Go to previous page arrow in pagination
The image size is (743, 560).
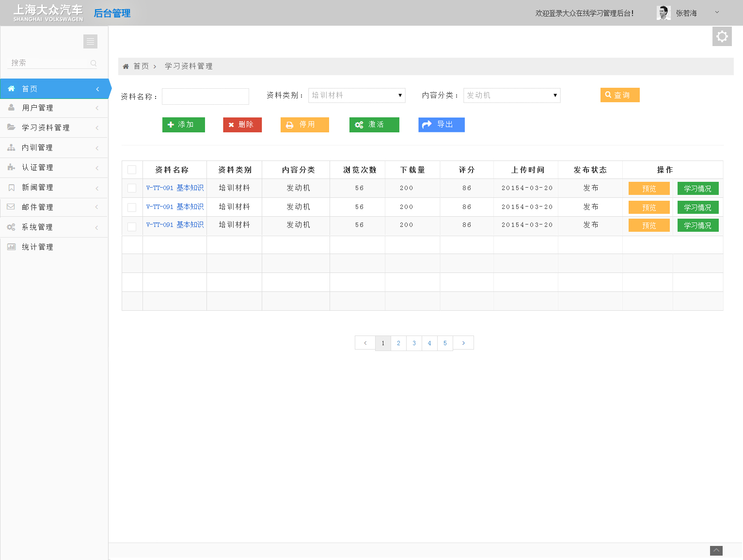click(365, 343)
